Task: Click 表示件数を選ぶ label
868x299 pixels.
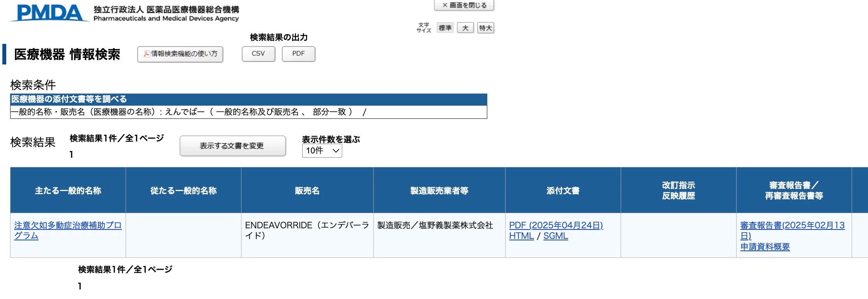Action: pos(331,139)
